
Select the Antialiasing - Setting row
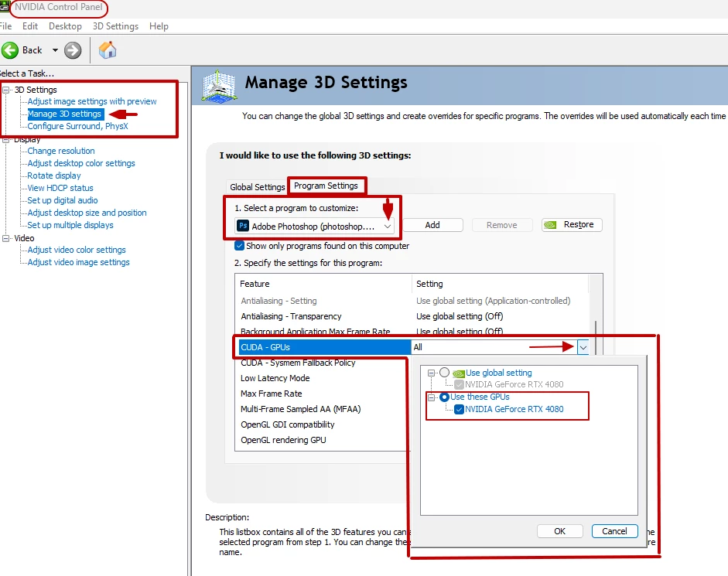click(413, 301)
